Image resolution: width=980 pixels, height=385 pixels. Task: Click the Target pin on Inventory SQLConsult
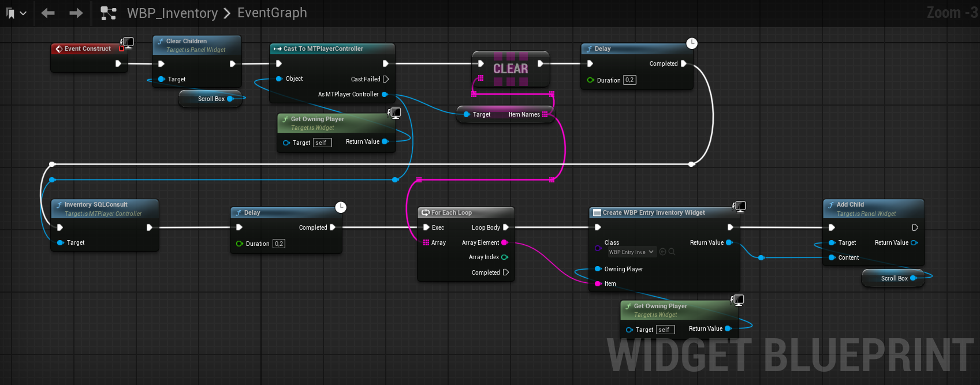coord(61,242)
